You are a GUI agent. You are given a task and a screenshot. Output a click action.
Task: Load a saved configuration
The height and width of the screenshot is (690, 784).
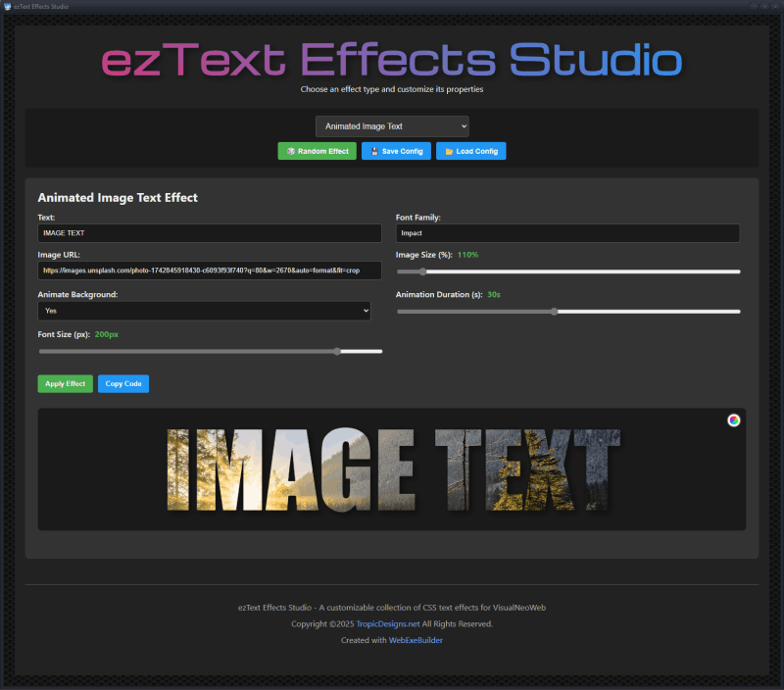472,151
